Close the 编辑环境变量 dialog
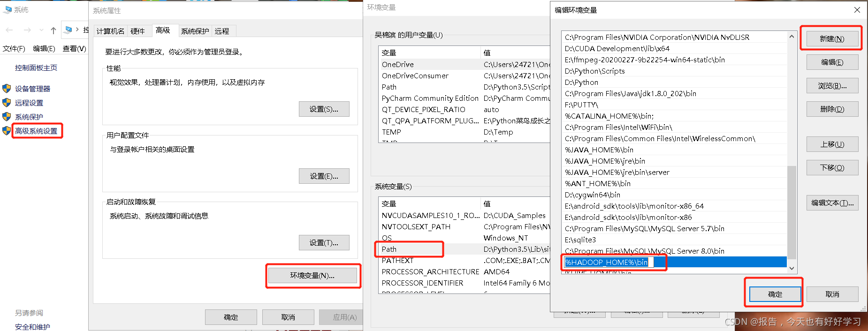 tap(857, 9)
